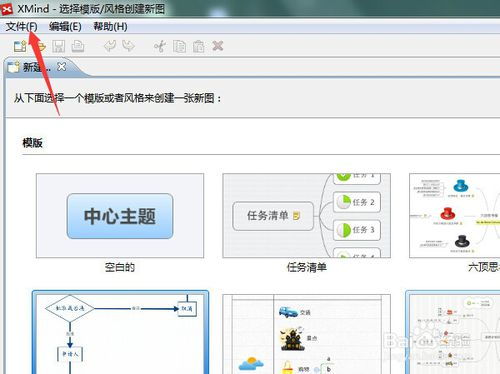Click the Delete X toolbar icon
The image size is (500, 374).
click(x=218, y=46)
